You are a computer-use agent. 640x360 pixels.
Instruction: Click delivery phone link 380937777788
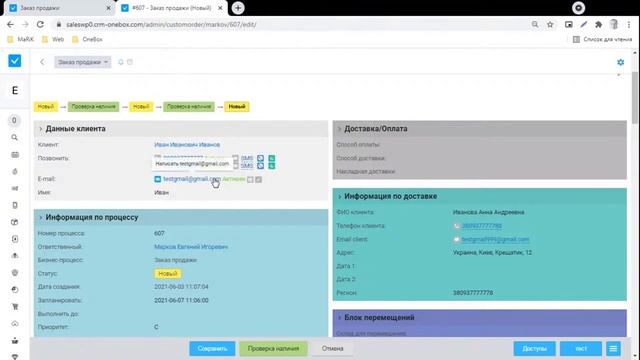482,226
